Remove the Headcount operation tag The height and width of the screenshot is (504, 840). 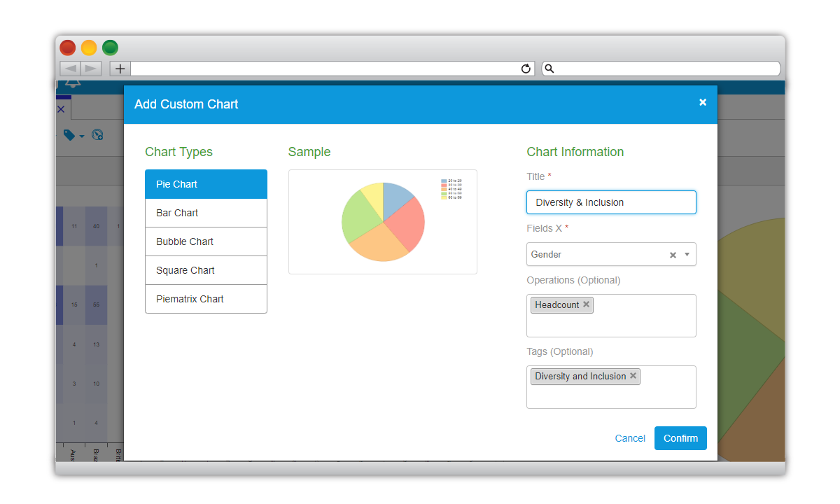tap(587, 304)
